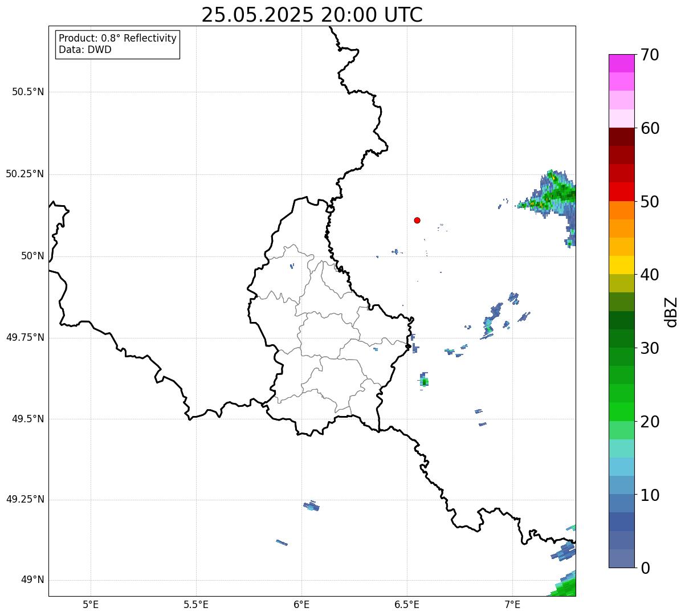Click the 'dBZ' colorbar label
Viewport: 685px width, 616px height.
(x=671, y=311)
